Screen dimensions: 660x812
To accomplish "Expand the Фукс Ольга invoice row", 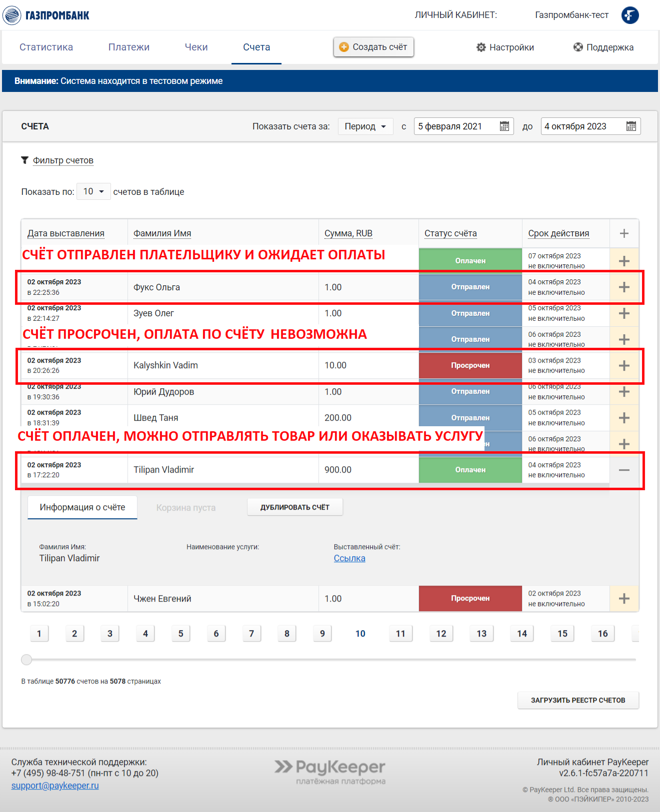I will [624, 287].
